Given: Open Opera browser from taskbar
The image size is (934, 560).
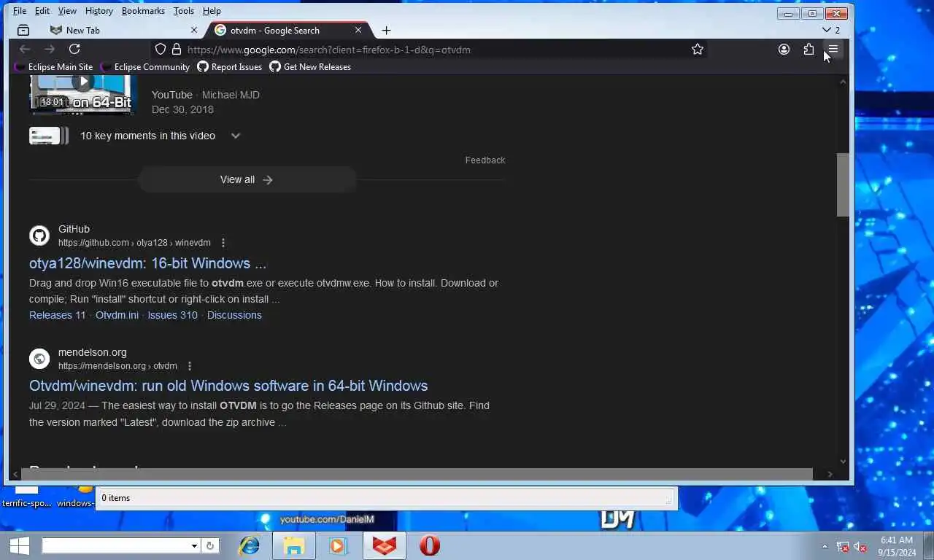Looking at the screenshot, I should point(430,545).
